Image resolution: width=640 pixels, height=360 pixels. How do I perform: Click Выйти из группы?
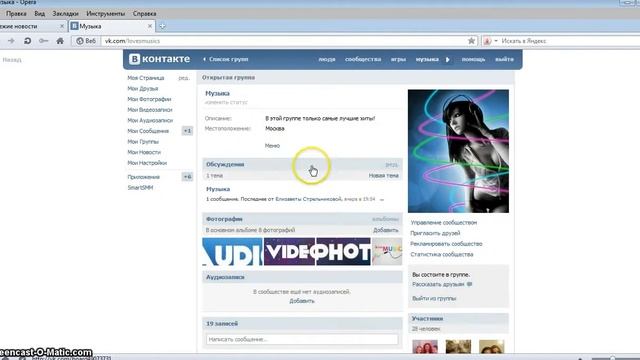[434, 298]
